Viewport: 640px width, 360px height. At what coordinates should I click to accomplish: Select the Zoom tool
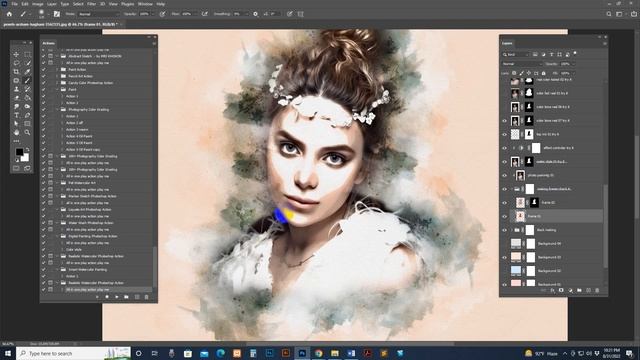tap(27, 132)
